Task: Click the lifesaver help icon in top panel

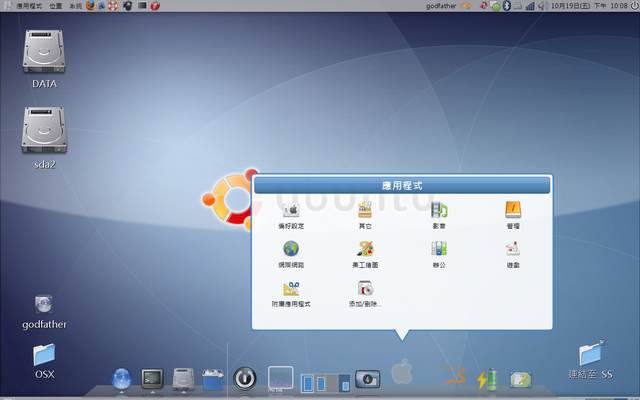Action: click(x=113, y=5)
